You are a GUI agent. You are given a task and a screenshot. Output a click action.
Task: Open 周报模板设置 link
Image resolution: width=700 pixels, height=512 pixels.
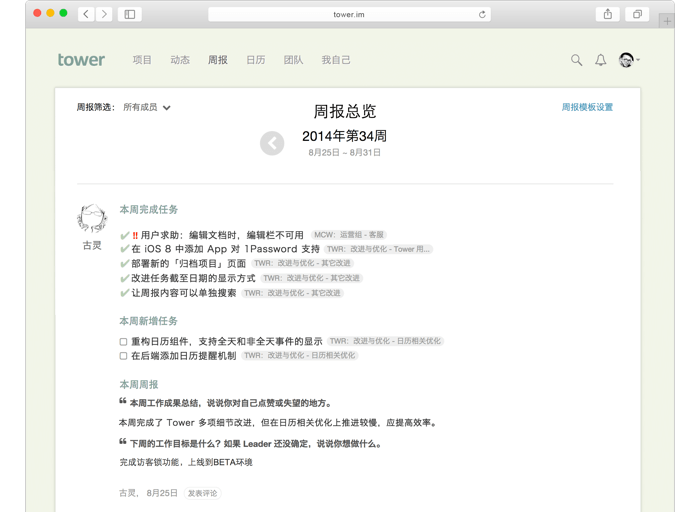[587, 107]
